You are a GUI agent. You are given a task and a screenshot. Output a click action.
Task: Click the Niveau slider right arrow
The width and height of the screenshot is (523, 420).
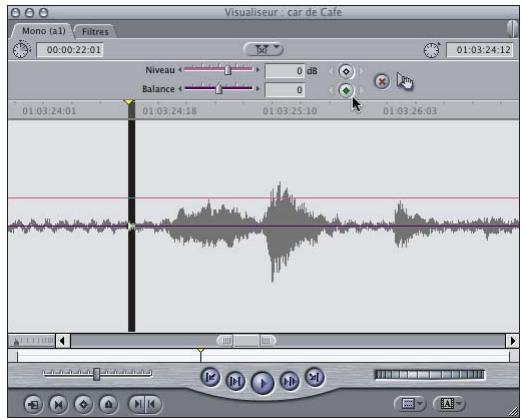coord(257,70)
